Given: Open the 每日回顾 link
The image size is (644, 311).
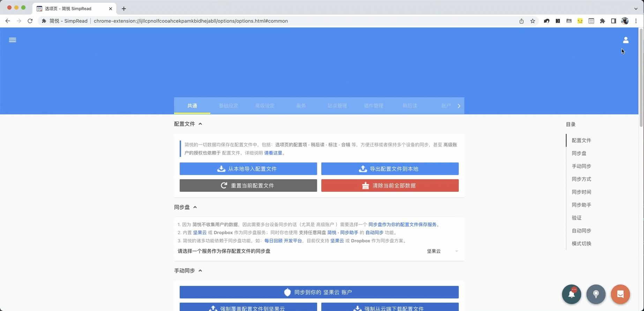Looking at the screenshot, I should [x=273, y=241].
